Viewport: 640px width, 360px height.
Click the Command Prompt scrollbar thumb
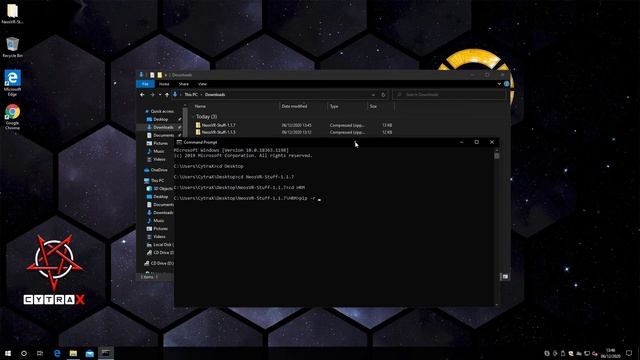[497, 156]
